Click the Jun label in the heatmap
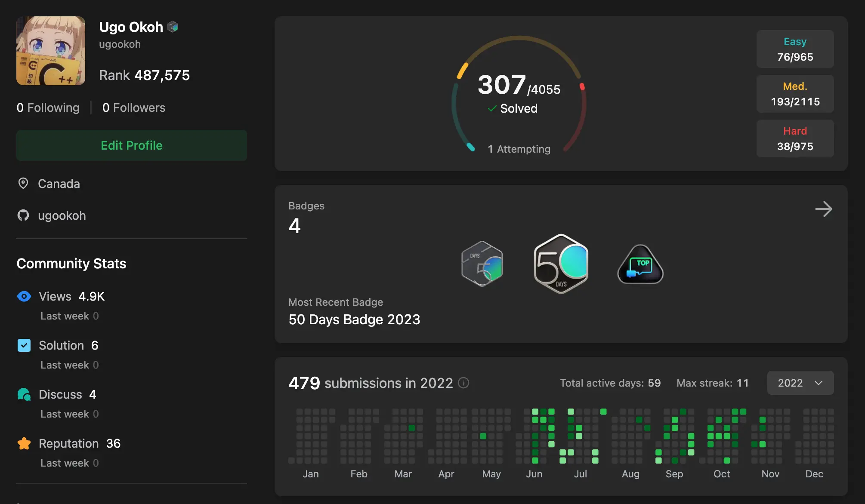 534,474
